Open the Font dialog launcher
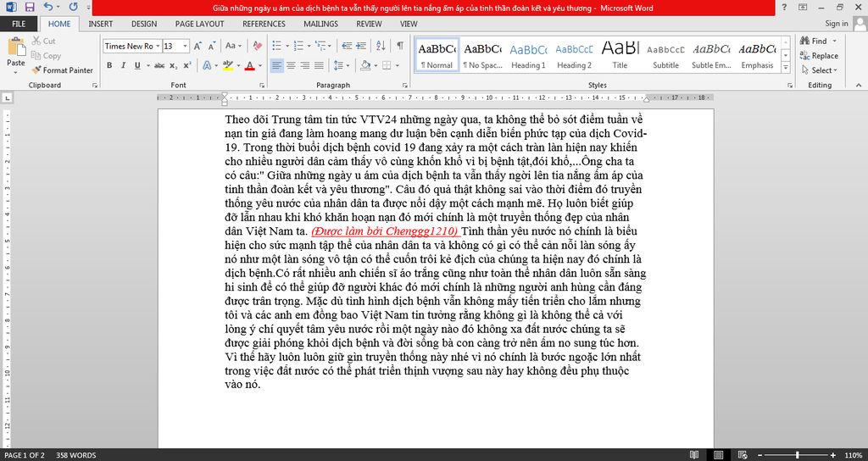The image size is (868, 461). 261,86
